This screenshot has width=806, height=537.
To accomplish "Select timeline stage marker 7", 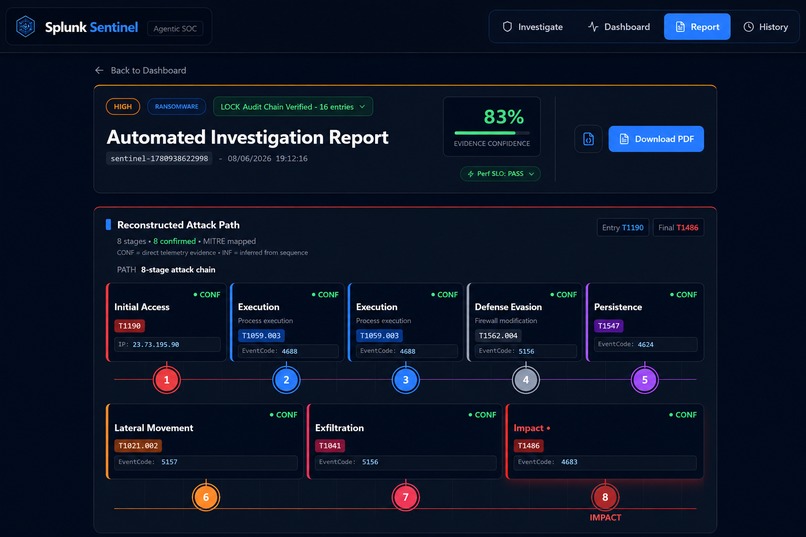I will pos(406,497).
